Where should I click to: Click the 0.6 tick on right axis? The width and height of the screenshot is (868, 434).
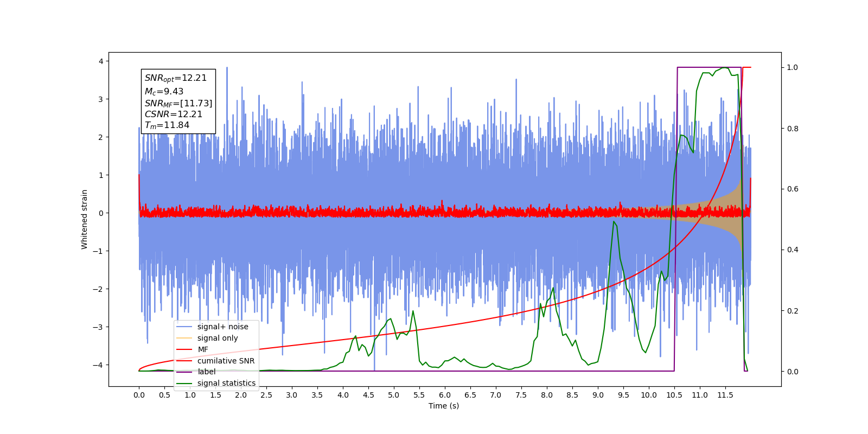click(x=793, y=189)
